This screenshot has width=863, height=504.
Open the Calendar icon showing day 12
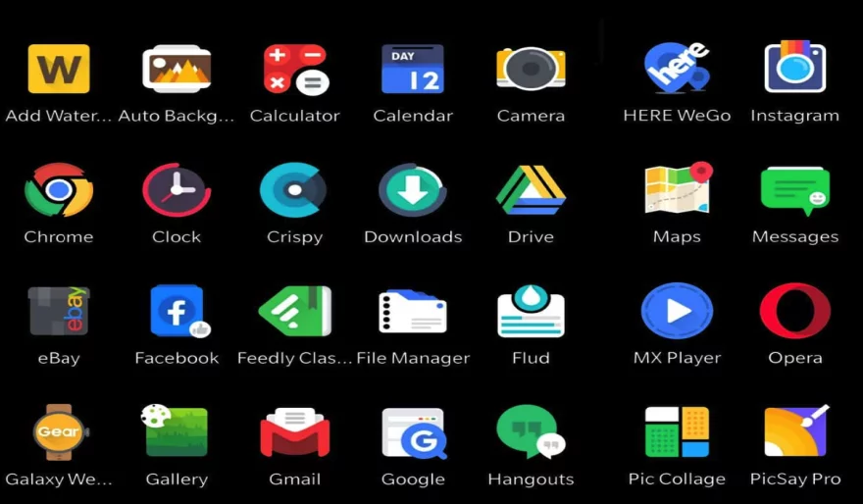click(413, 69)
